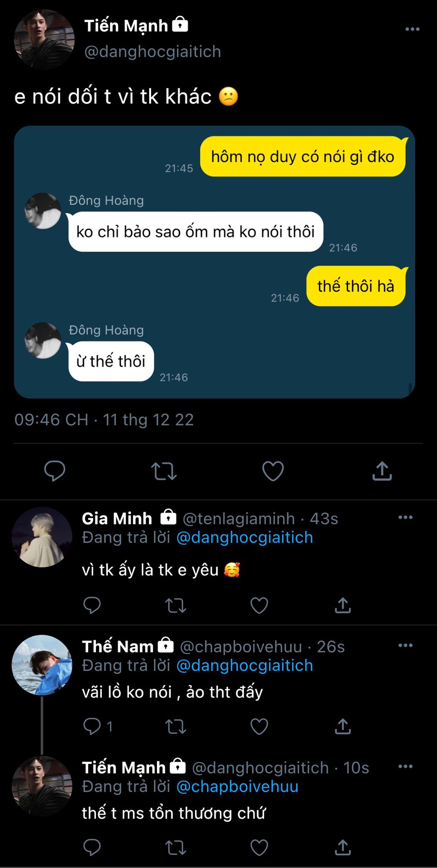The image size is (437, 868).
Task: Open @chapboivehuu mention link
Action: pyautogui.click(x=237, y=787)
